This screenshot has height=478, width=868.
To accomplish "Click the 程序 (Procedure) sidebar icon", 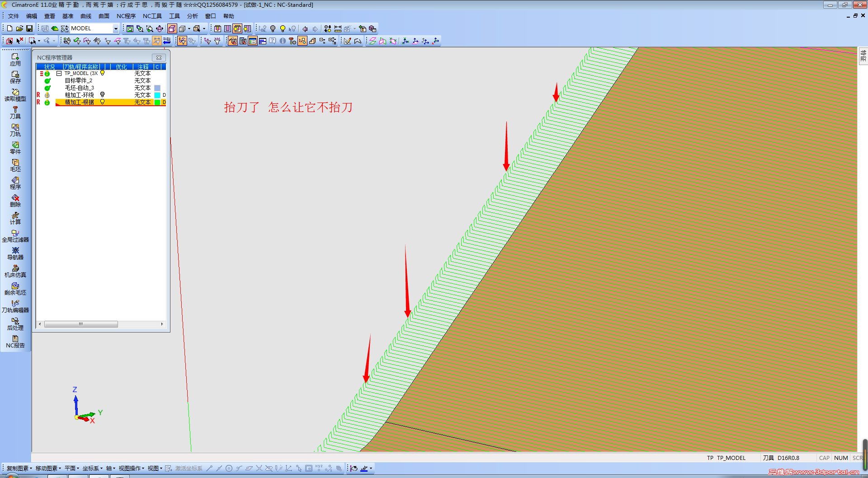I will click(15, 183).
